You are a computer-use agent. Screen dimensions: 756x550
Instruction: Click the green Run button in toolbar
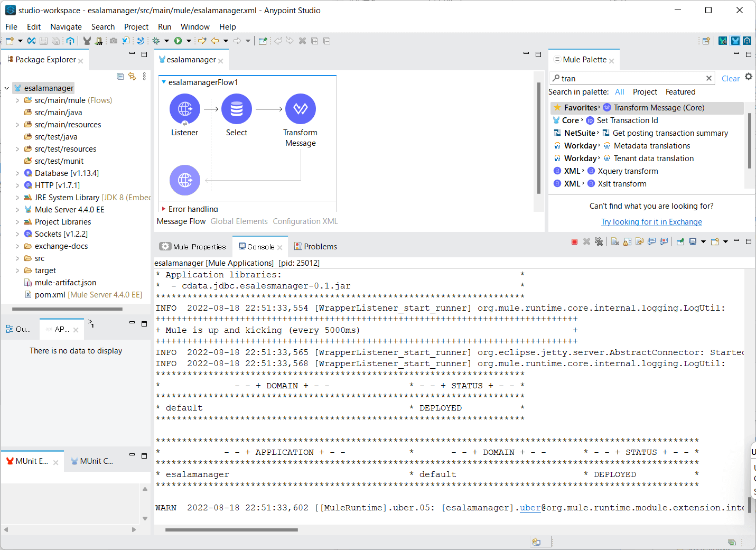click(178, 41)
